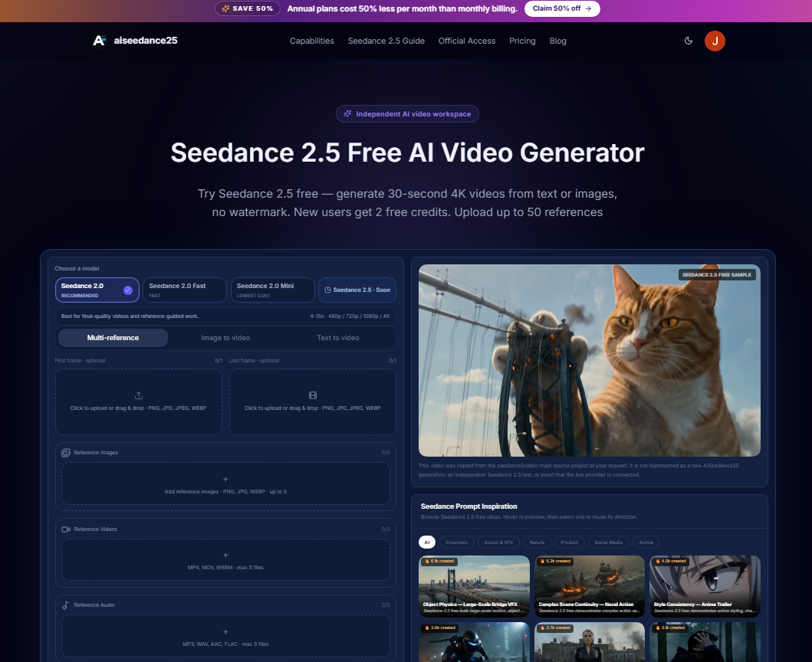Click plus icon to add reference images
Viewport: 812px width, 662px height.
coord(225,480)
